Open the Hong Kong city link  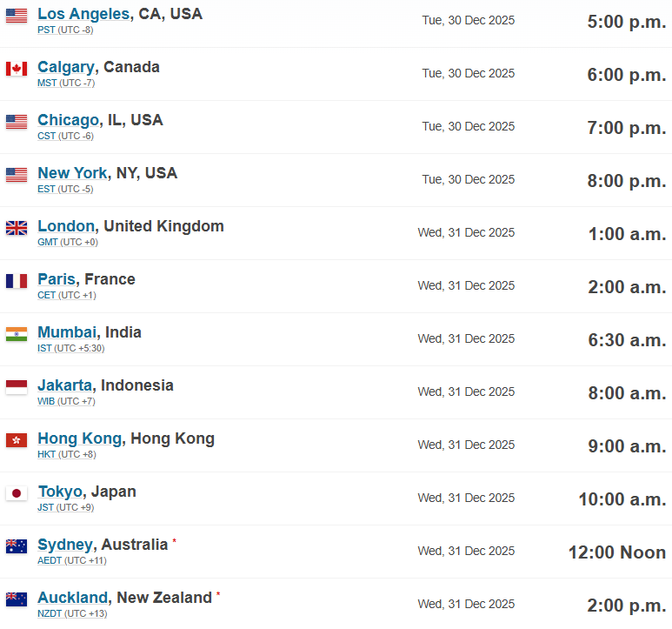tap(80, 438)
